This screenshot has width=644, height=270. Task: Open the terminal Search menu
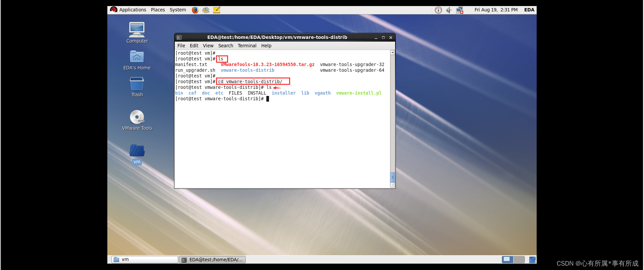pos(225,46)
